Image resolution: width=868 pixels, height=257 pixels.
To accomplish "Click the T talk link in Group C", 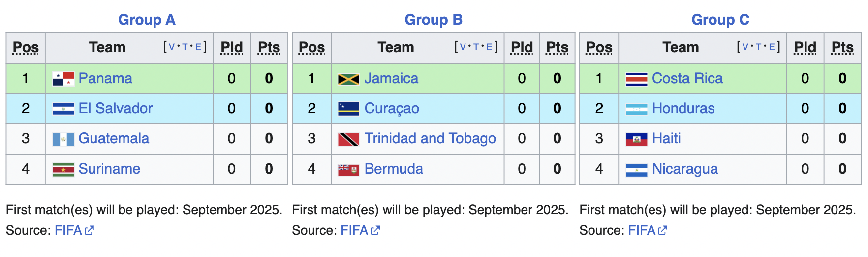I will [x=758, y=47].
